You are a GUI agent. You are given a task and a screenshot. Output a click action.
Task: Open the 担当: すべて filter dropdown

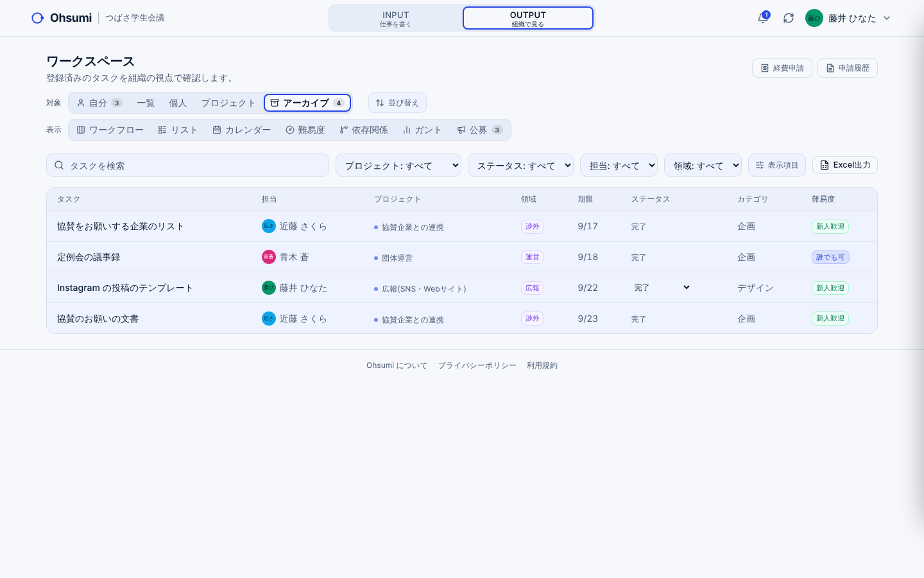(x=619, y=165)
